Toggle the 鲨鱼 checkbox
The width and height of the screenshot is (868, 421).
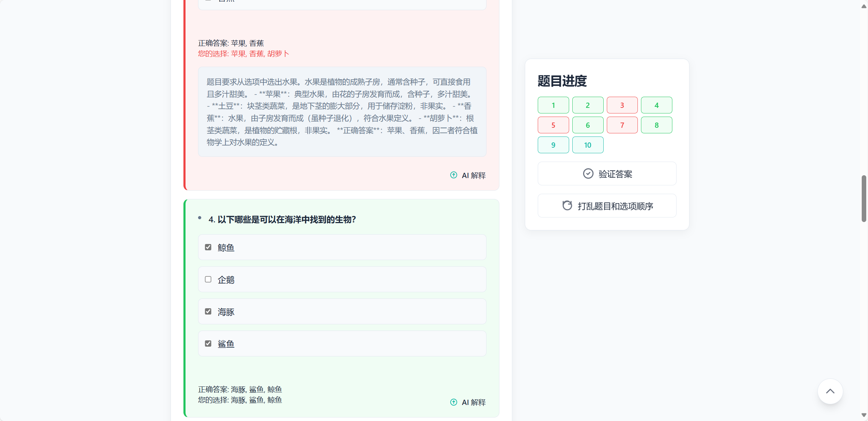click(x=208, y=344)
